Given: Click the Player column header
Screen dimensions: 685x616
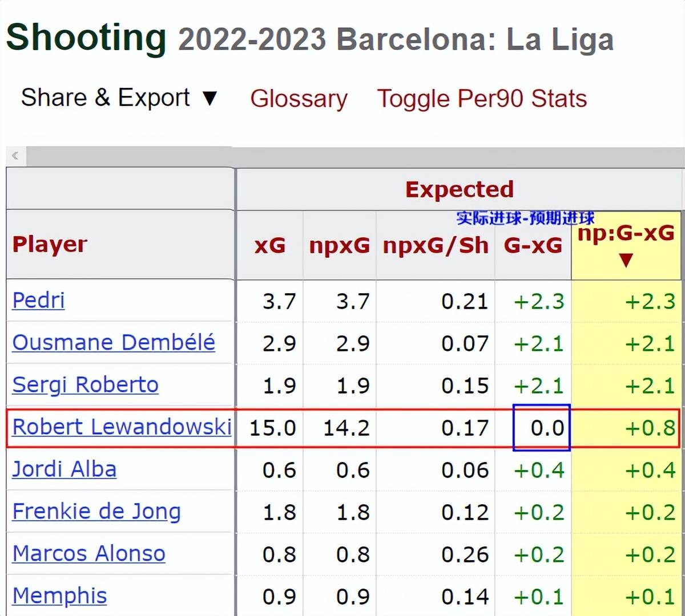Looking at the screenshot, I should pyautogui.click(x=50, y=245).
